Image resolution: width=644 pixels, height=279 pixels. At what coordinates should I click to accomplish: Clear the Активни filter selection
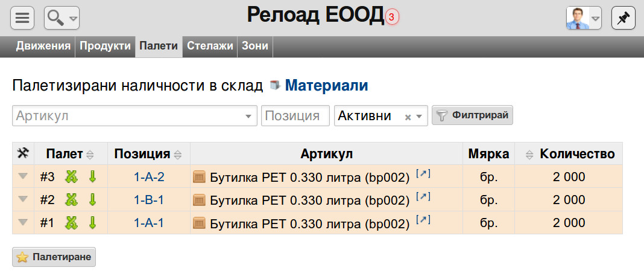click(408, 117)
